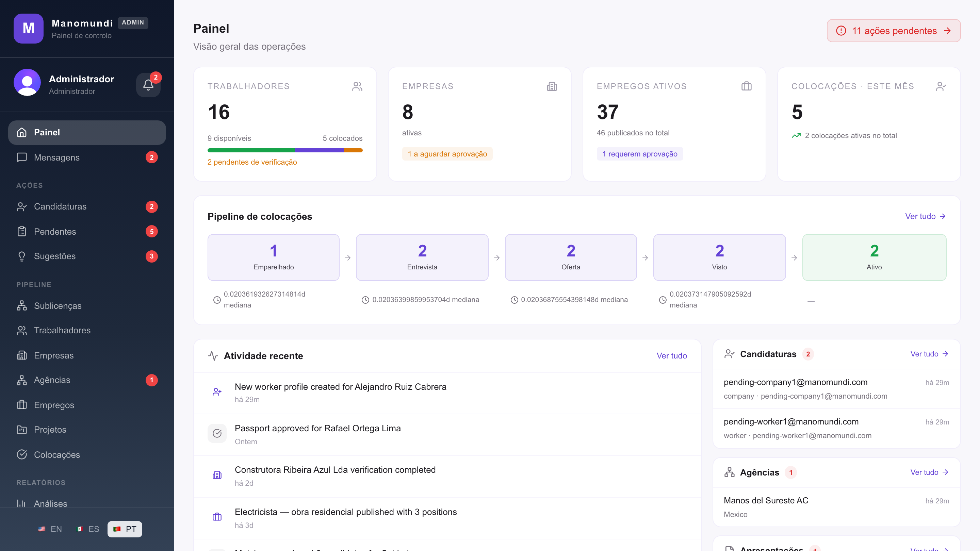This screenshot has height=551, width=980.
Task: Switch language to ES
Action: 88,529
